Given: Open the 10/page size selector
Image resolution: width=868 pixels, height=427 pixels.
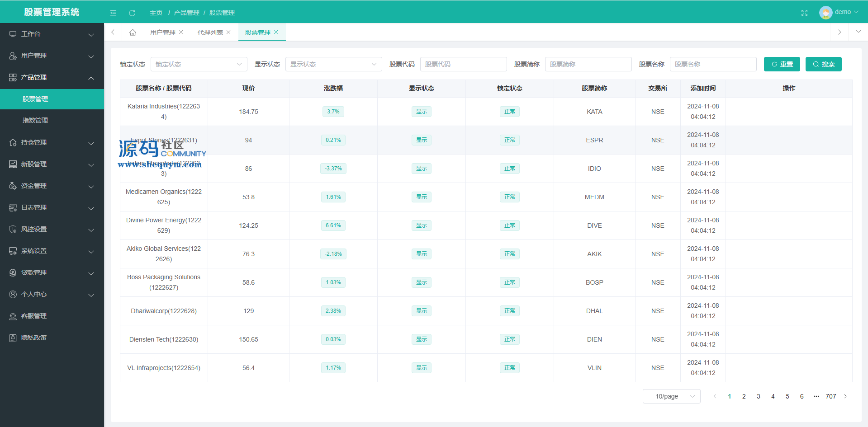Looking at the screenshot, I should point(671,396).
